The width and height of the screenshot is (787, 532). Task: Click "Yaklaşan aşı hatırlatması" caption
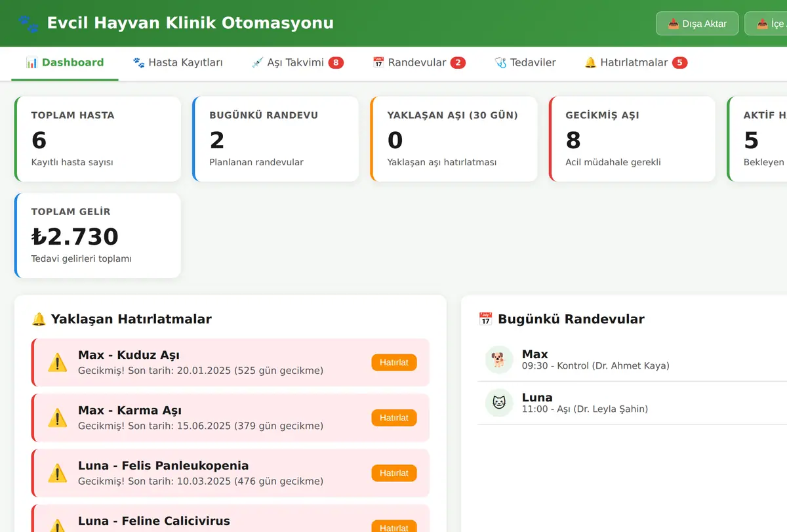pos(442,162)
